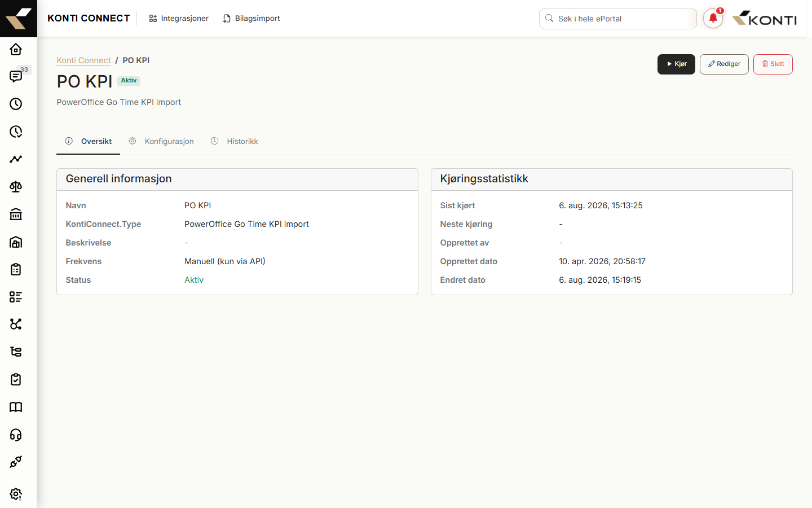Click the 'KontiConnect.Type' field label
This screenshot has width=812, height=508.
[104, 224]
